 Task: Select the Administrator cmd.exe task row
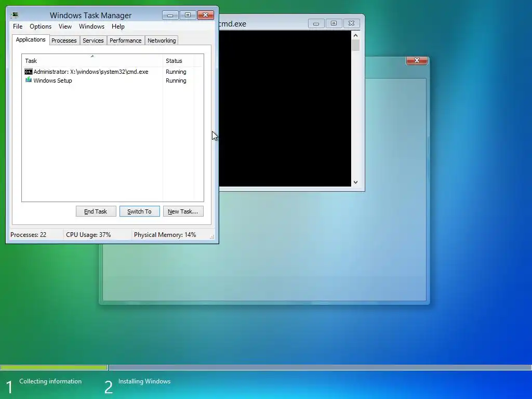112,72
